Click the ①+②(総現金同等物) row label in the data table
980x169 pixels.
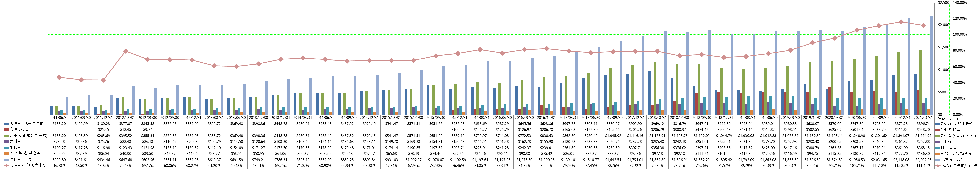[x=28, y=135]
